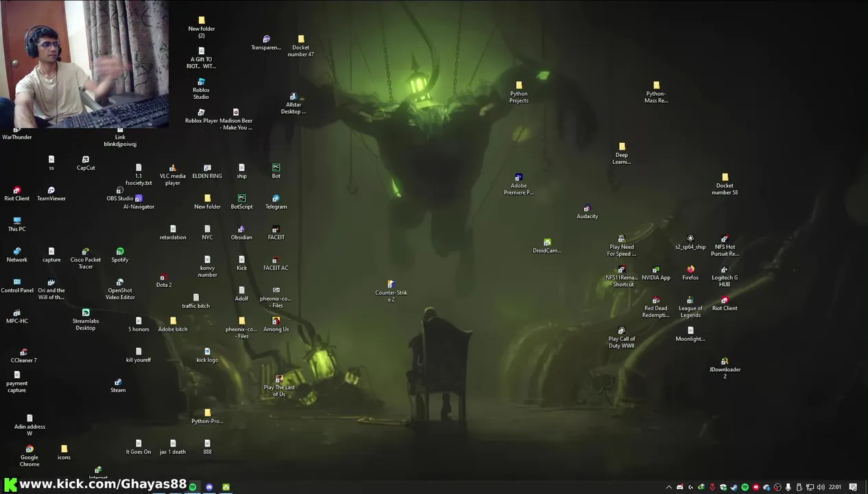
Task: Open the Among Us shortcut
Action: pyautogui.click(x=276, y=325)
